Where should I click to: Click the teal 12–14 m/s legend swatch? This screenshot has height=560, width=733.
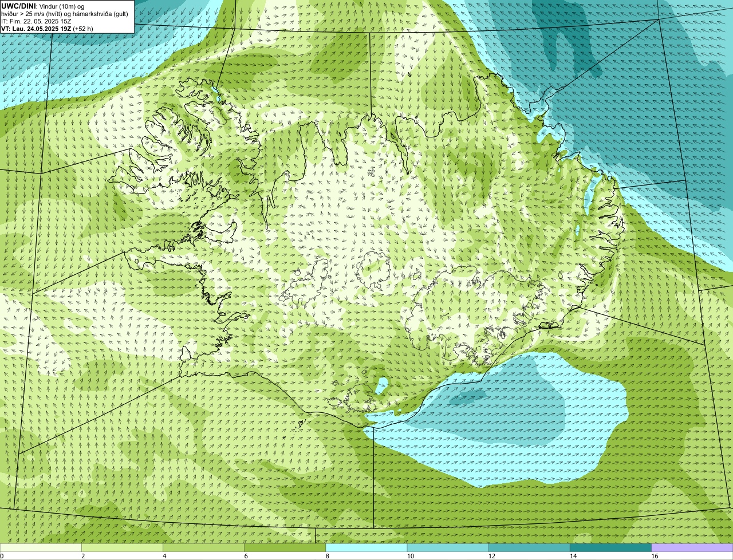click(x=529, y=547)
